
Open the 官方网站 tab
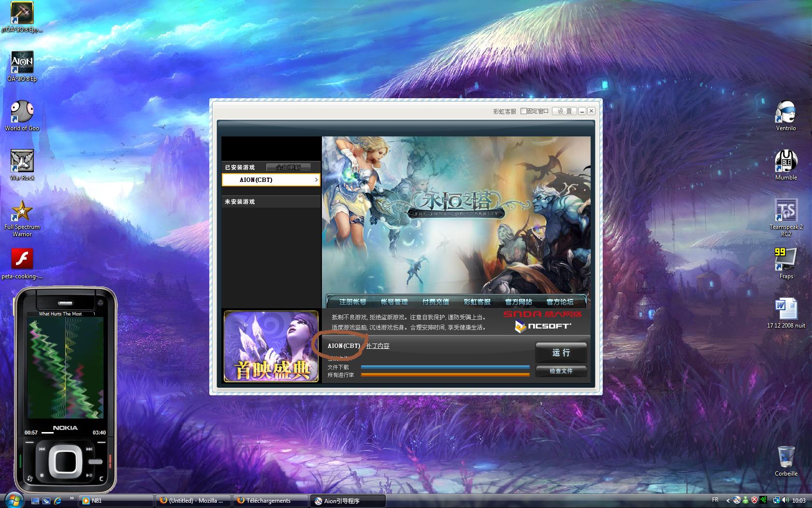pos(519,302)
